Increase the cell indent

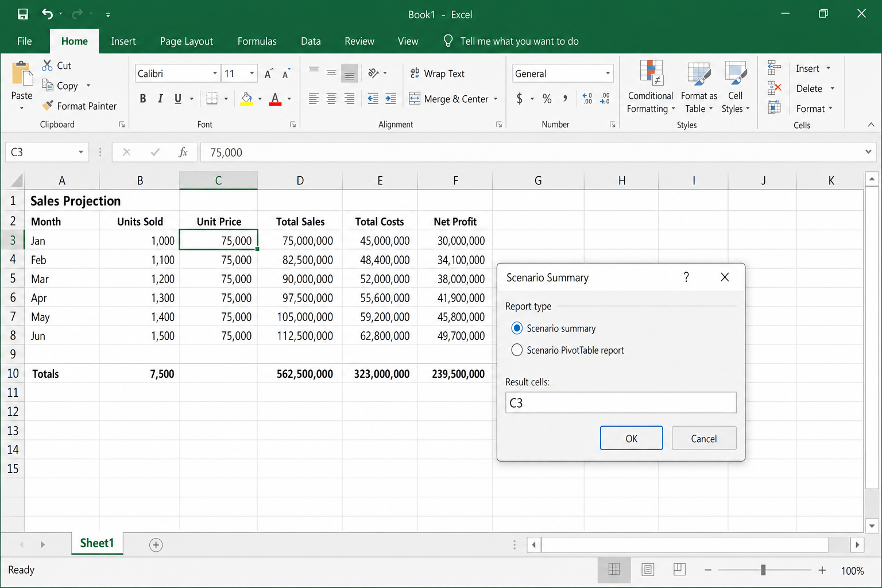[390, 99]
